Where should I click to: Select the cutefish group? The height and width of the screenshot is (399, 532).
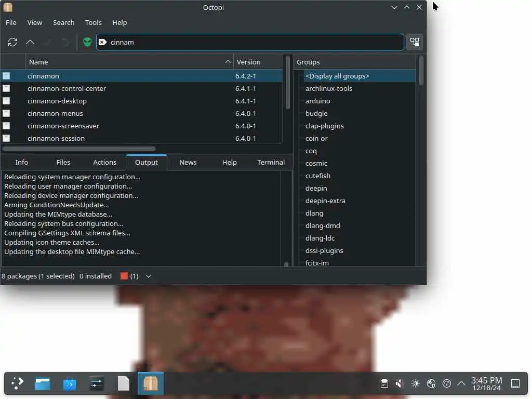(x=317, y=176)
